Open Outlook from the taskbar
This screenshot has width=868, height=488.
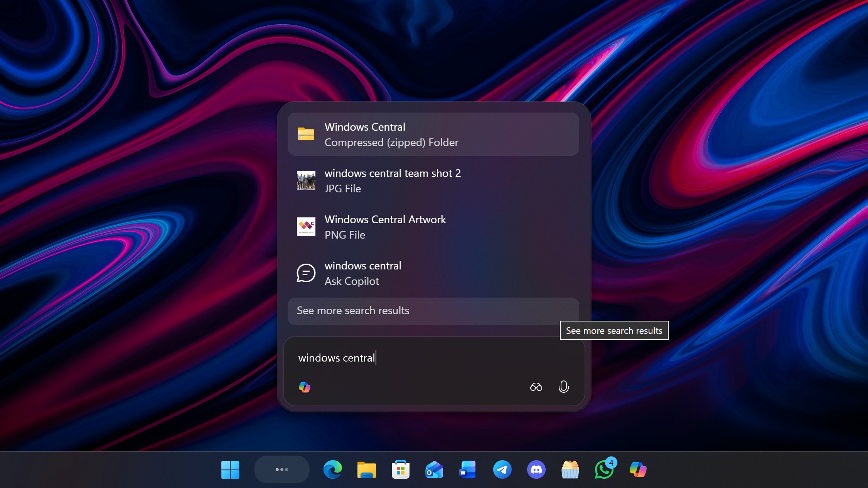(x=434, y=469)
